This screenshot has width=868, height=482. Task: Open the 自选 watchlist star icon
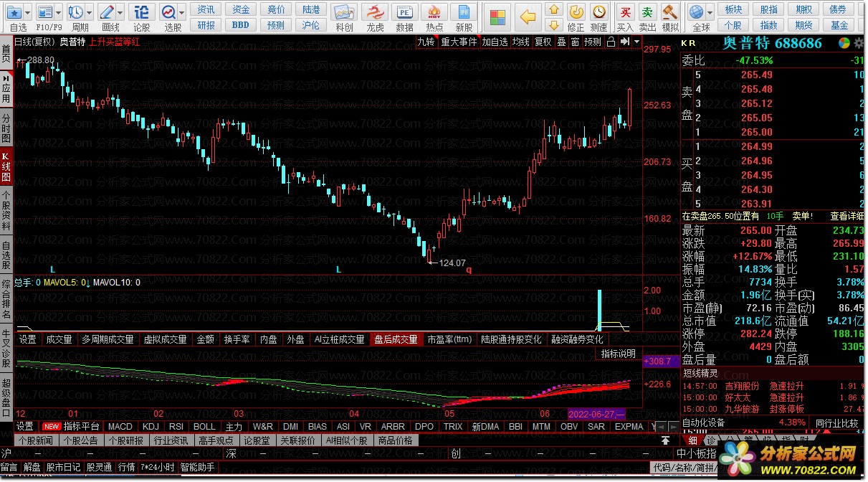coord(14,12)
